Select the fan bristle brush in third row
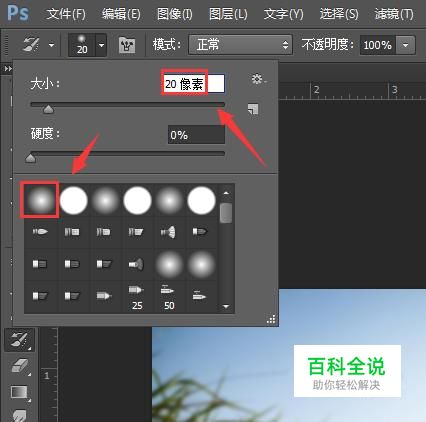The height and width of the screenshot is (422, 426). click(136, 265)
